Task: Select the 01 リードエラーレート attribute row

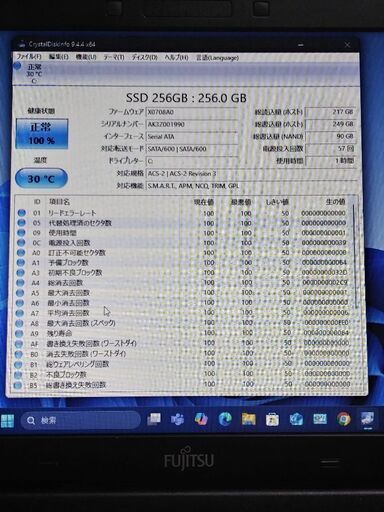Action: click(183, 213)
